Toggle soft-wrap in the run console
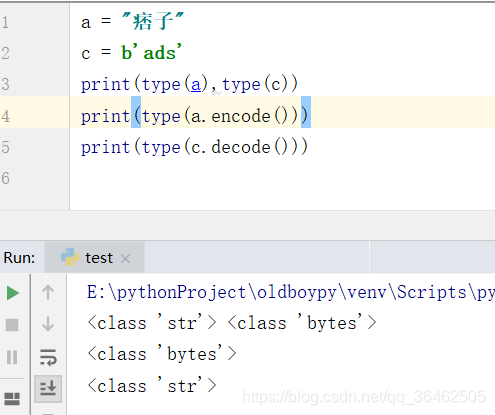 point(48,357)
